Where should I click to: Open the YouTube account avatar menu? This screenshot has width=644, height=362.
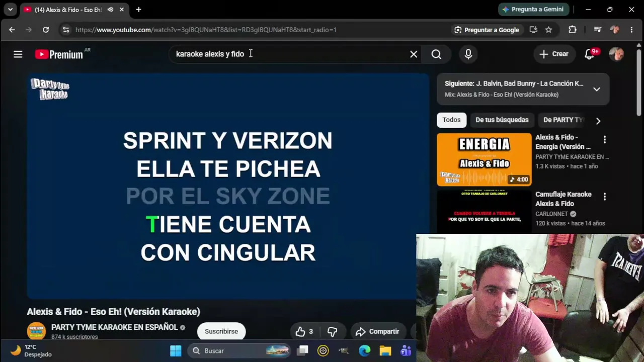click(616, 54)
